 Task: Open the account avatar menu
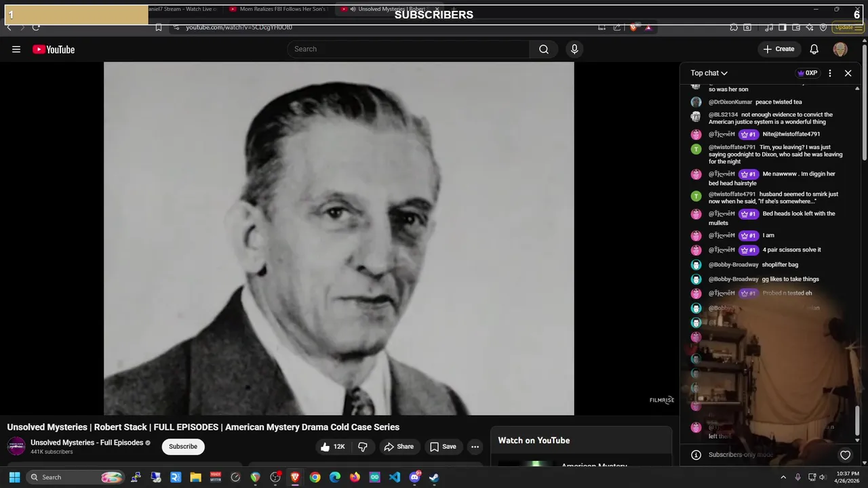click(x=840, y=49)
